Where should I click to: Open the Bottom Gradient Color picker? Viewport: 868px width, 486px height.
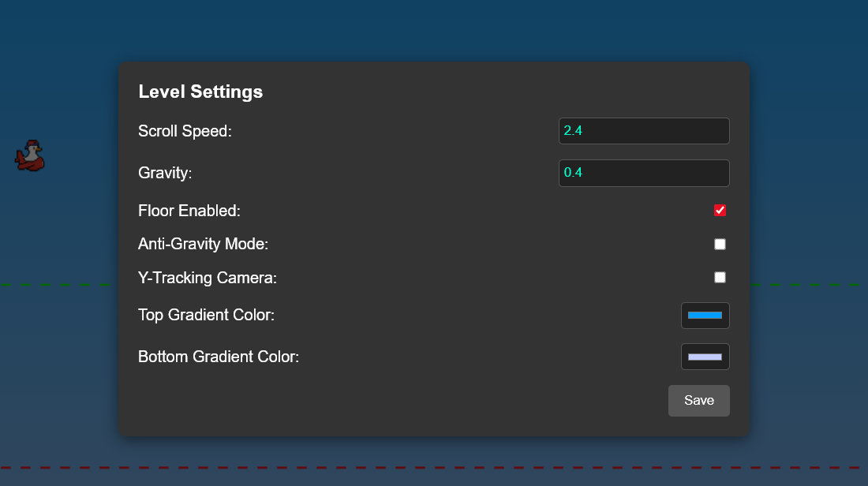pos(705,357)
